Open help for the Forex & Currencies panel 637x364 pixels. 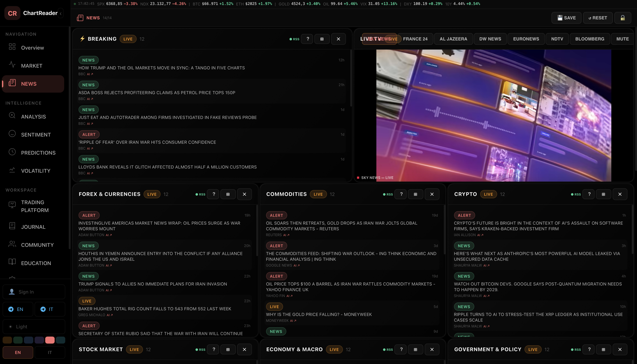(214, 194)
